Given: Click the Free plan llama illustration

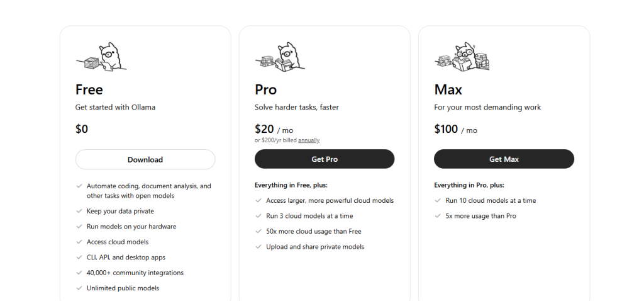Looking at the screenshot, I should pos(101,57).
